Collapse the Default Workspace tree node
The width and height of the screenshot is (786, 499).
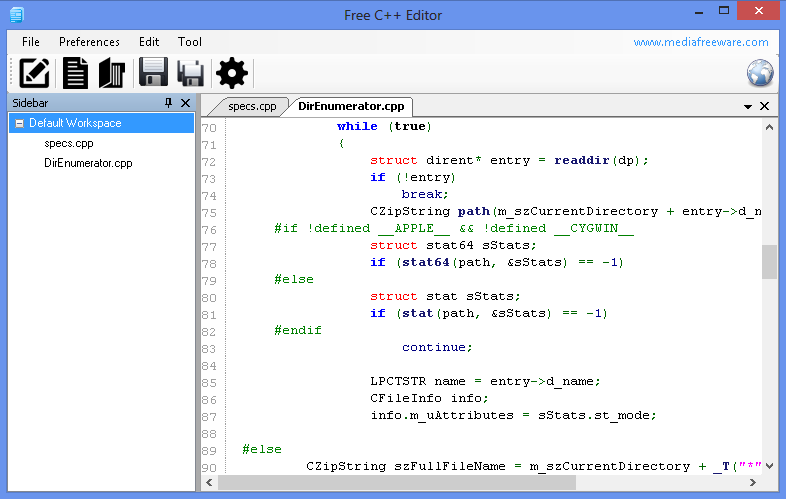(x=20, y=123)
